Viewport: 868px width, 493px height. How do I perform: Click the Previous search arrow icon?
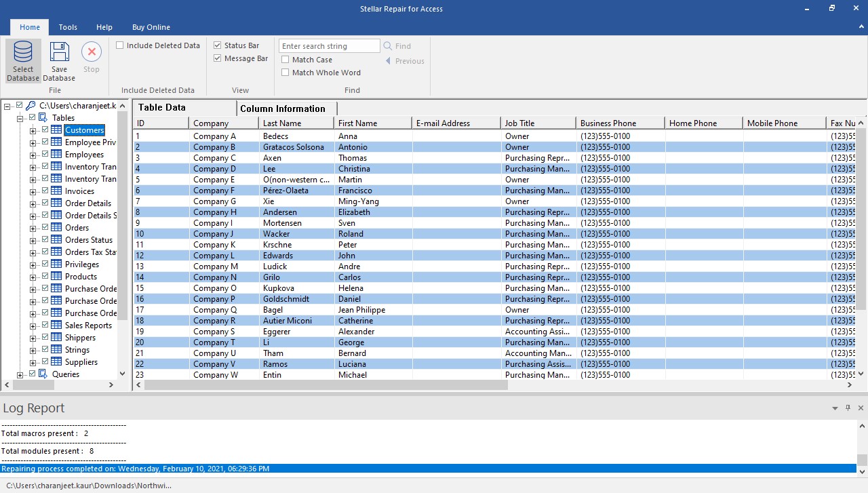[x=388, y=61]
